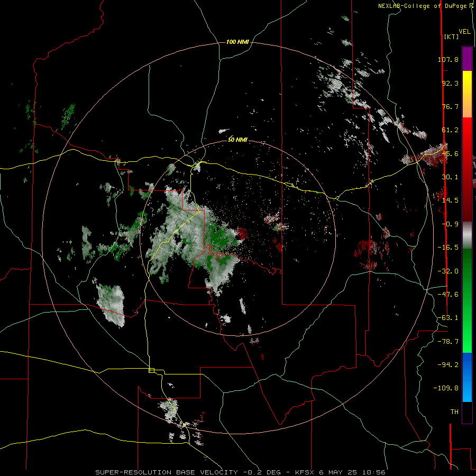Click the VEL legend title
This screenshot has width=476, height=476.
[465, 32]
